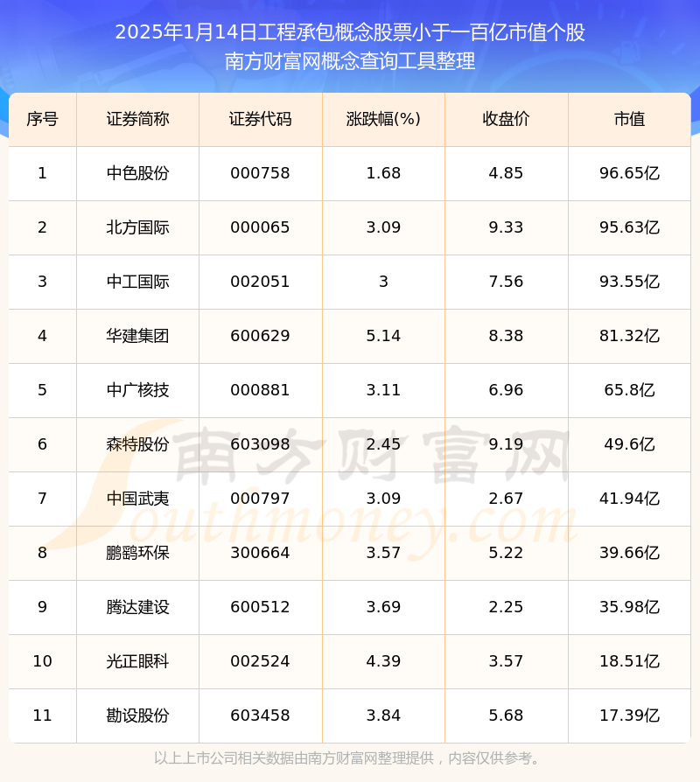Click closing price 9.19
Screen dimensions: 700x782
click(506, 444)
